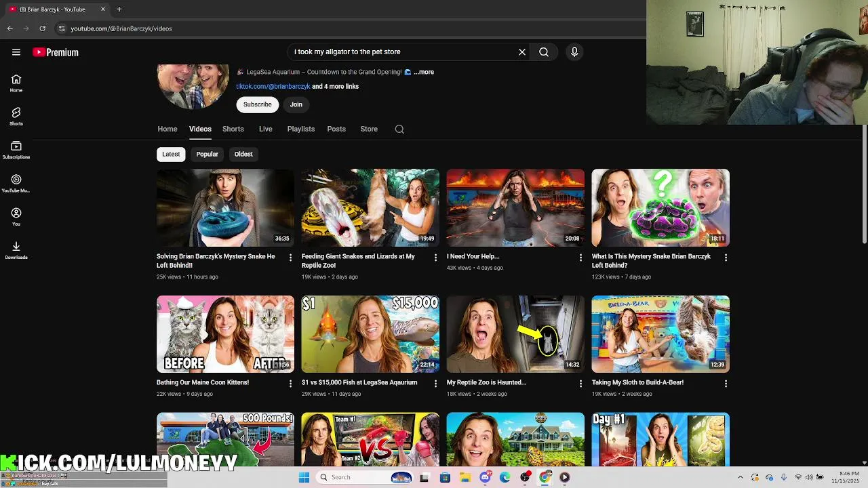
Task: Sort videos by Latest
Action: [x=171, y=154]
